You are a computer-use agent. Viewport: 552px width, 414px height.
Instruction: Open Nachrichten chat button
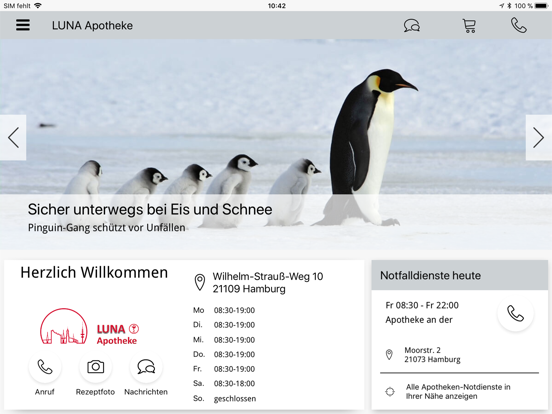(x=146, y=367)
